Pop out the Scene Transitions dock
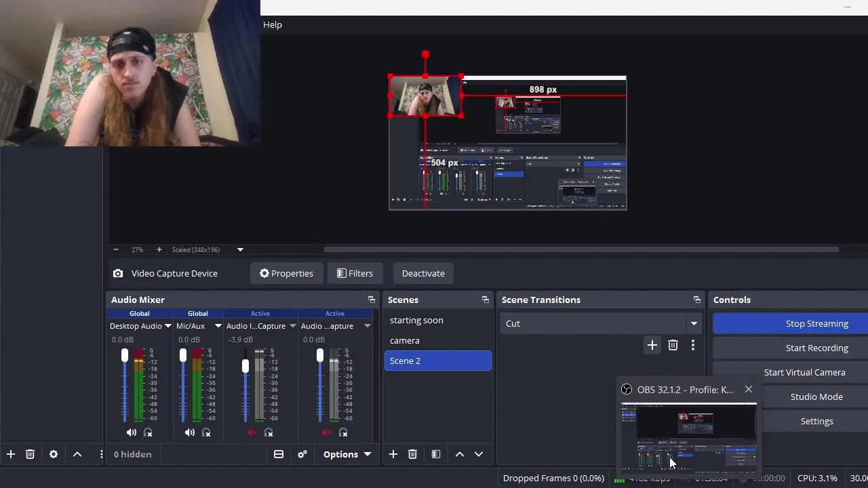Screen dimensions: 868x488 [x=697, y=300]
